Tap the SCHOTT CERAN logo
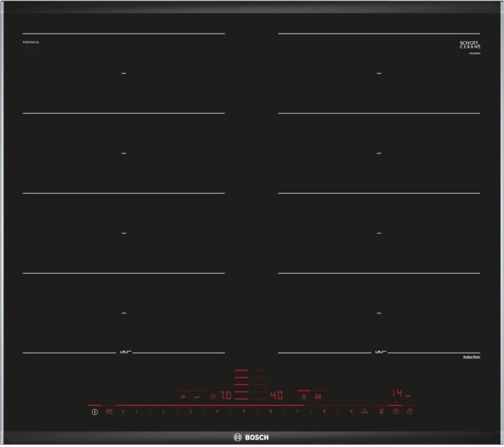The height and width of the screenshot is (447, 504). pyautogui.click(x=470, y=44)
